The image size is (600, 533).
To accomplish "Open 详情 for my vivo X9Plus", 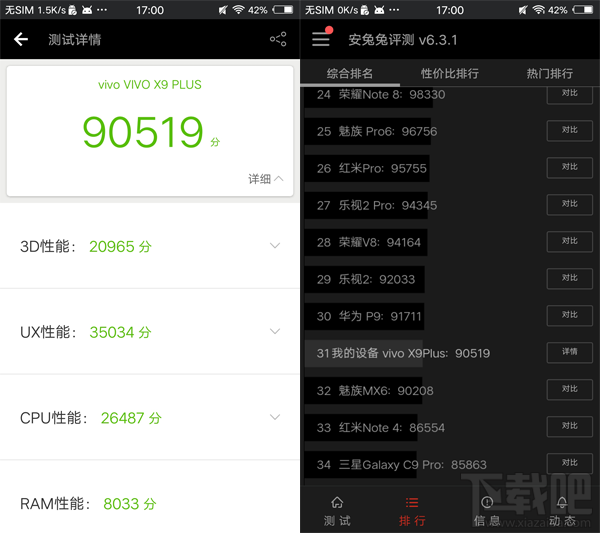I will (x=569, y=352).
